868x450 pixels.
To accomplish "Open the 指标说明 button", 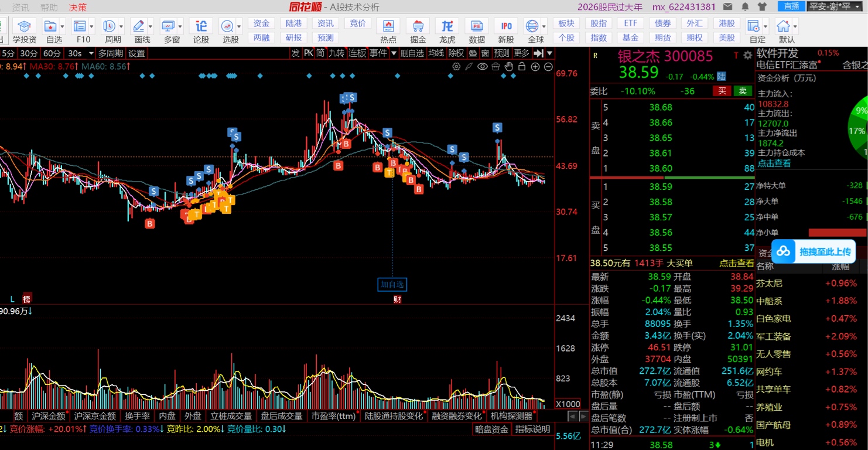I will point(532,429).
